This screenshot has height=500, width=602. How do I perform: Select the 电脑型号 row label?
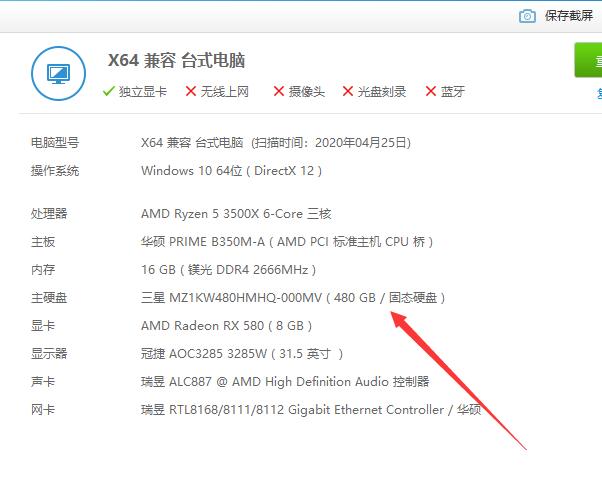tap(55, 142)
